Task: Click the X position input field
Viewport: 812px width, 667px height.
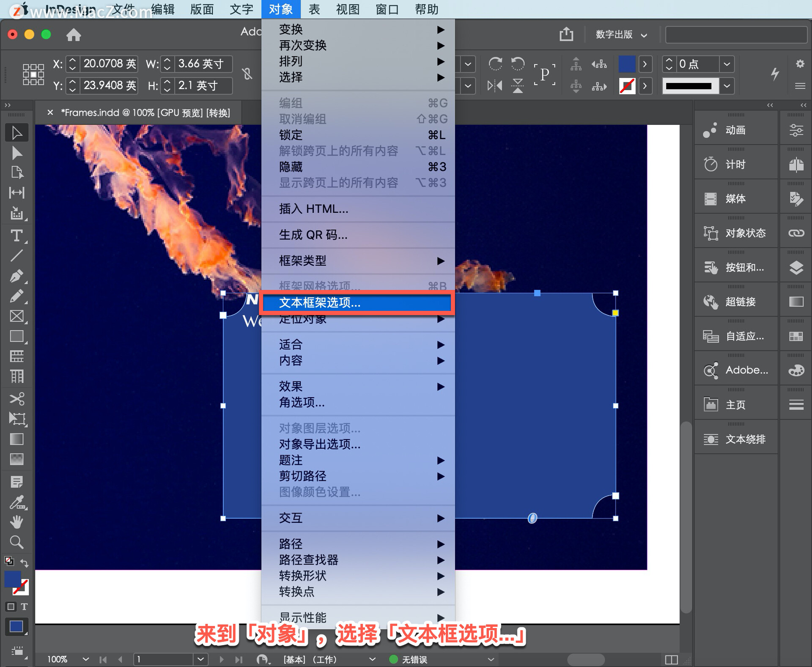Action: pos(110,64)
